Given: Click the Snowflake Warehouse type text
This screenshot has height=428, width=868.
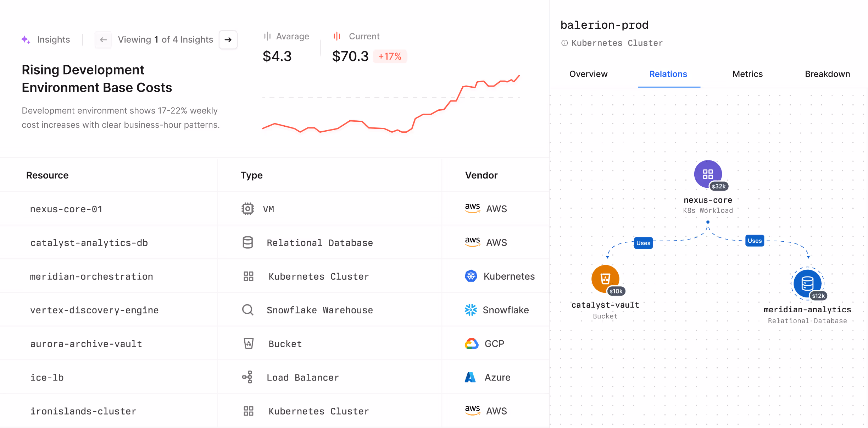Looking at the screenshot, I should [320, 310].
